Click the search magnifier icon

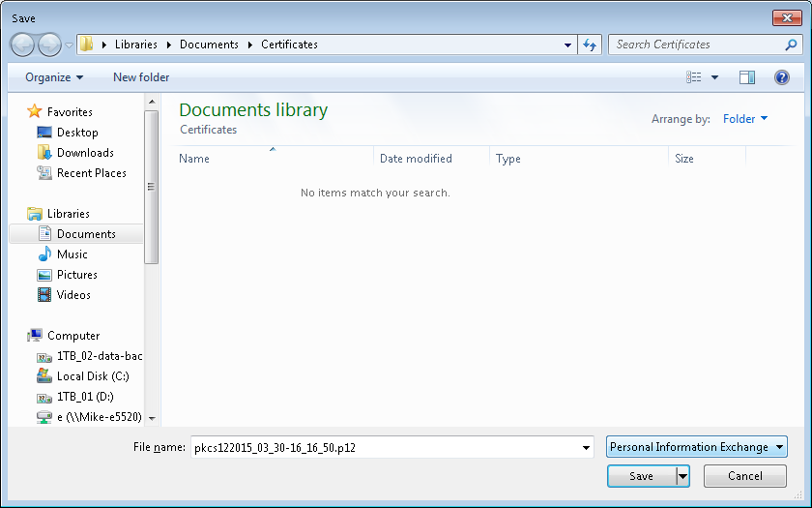pos(791,45)
